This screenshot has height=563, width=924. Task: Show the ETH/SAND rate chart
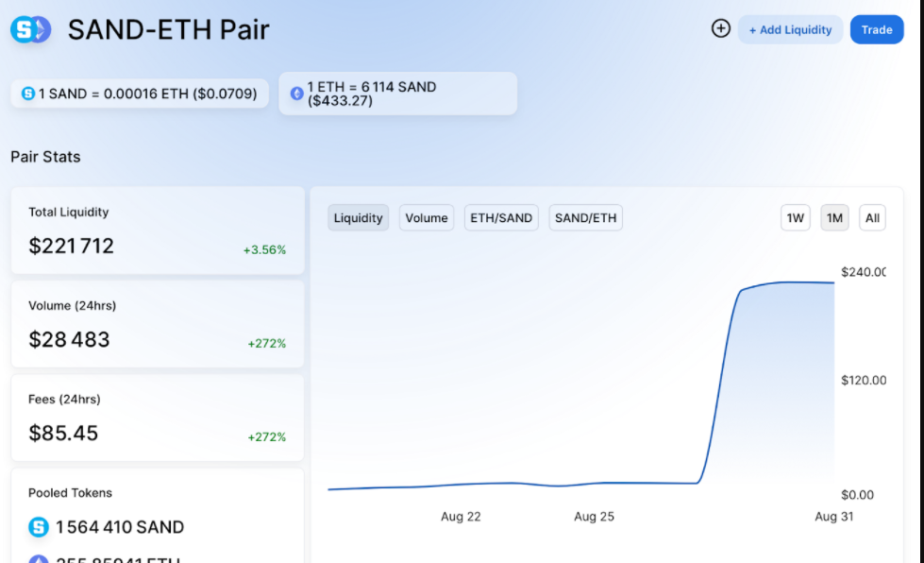[x=501, y=217]
